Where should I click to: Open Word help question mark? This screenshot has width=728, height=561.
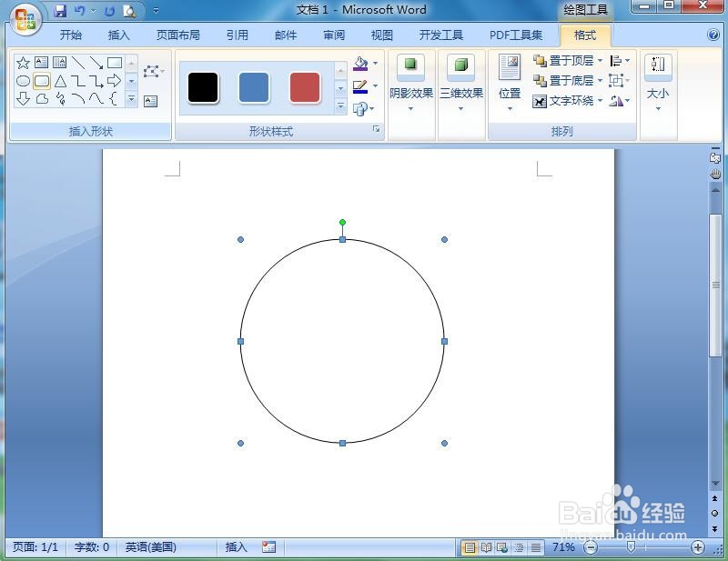(x=713, y=35)
